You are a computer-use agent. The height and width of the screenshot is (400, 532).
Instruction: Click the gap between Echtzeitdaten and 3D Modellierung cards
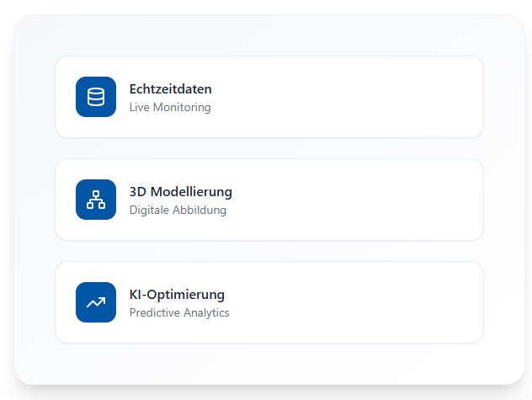pos(269,148)
